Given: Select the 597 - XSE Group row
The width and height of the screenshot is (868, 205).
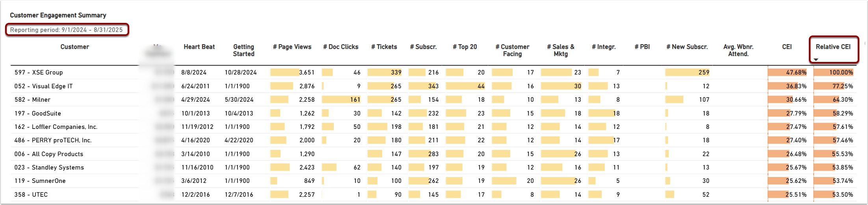Looking at the screenshot, I should coord(39,73).
